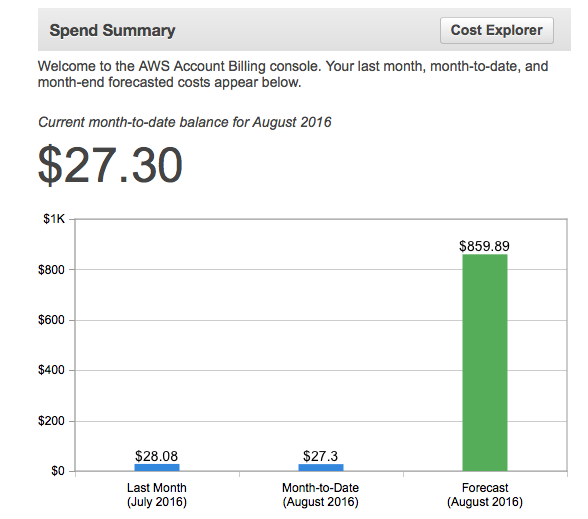This screenshot has height=519, width=588.
Task: Open the Cost Explorer button
Action: click(x=496, y=30)
